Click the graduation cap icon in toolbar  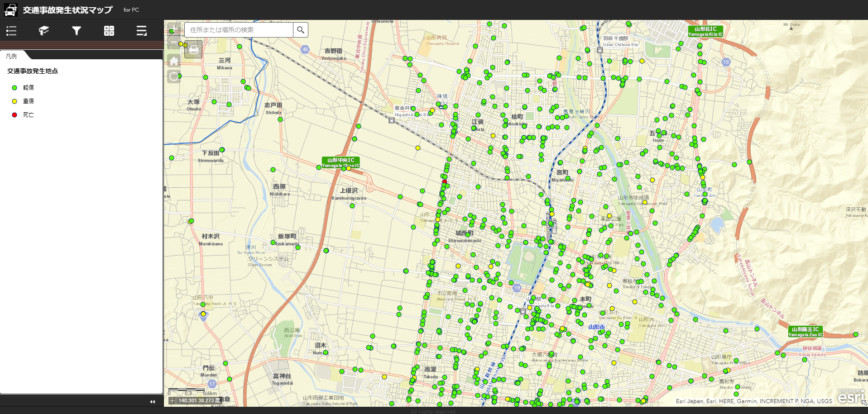44,31
